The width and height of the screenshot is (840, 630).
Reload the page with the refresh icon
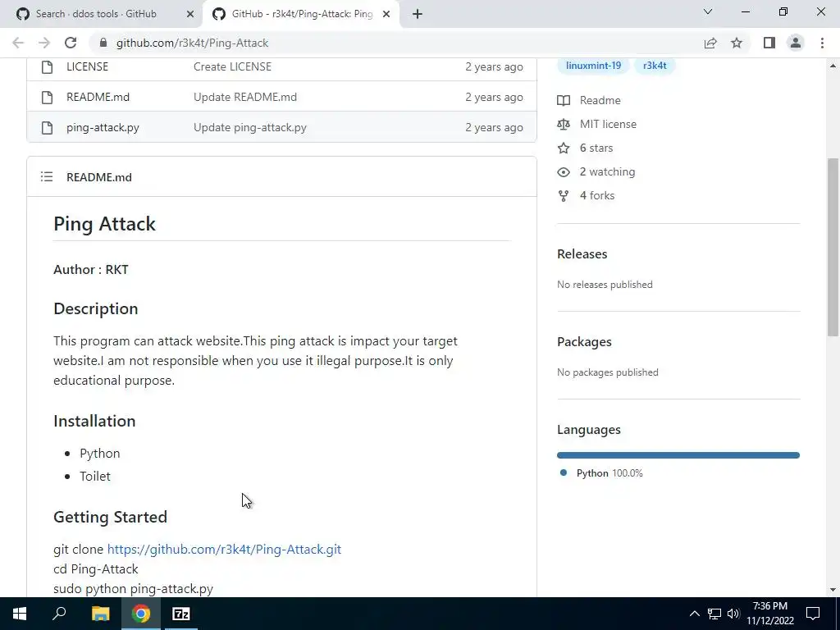click(71, 43)
